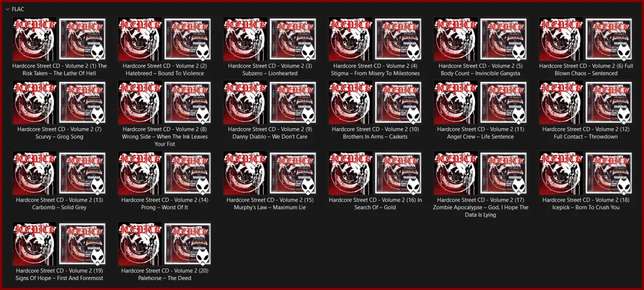Select thumbnail for Full Contact Throwdown
Viewport: 644px width, 290px height.
(586, 103)
